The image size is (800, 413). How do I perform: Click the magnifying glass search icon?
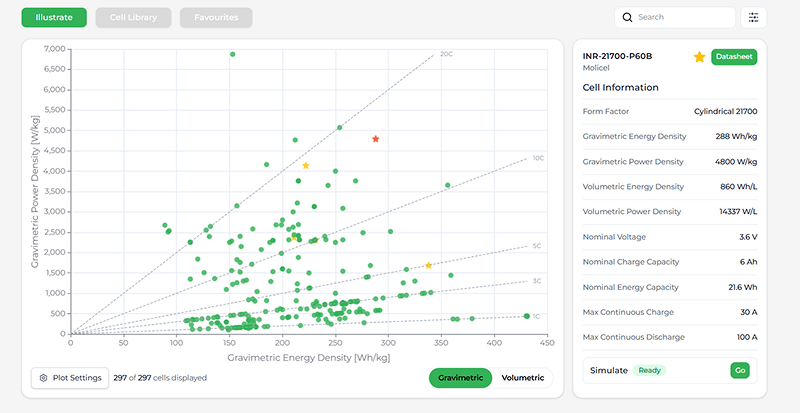tap(627, 17)
